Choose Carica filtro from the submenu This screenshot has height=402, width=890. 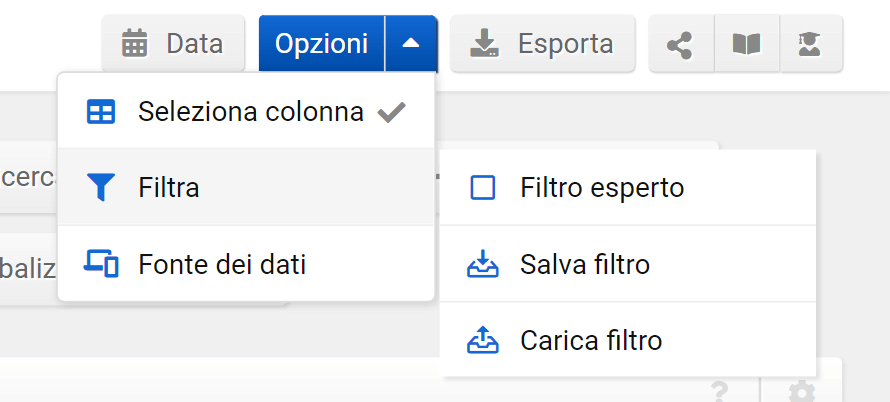click(591, 341)
